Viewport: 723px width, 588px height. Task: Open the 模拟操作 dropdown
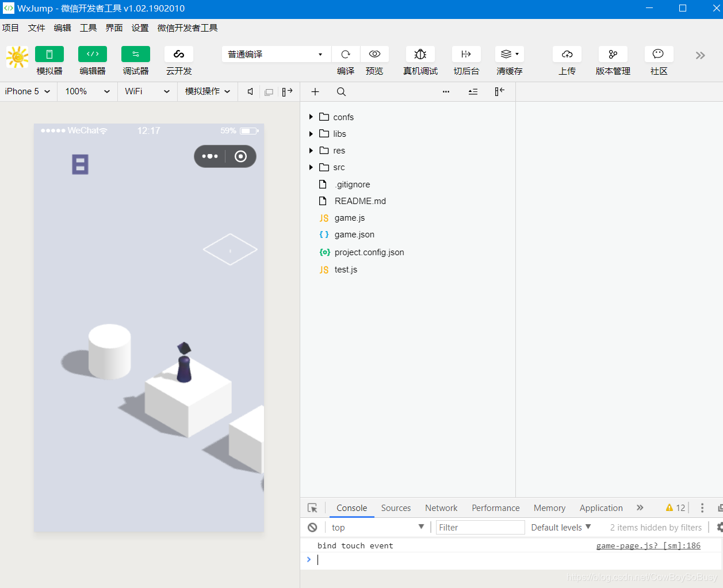pos(208,91)
